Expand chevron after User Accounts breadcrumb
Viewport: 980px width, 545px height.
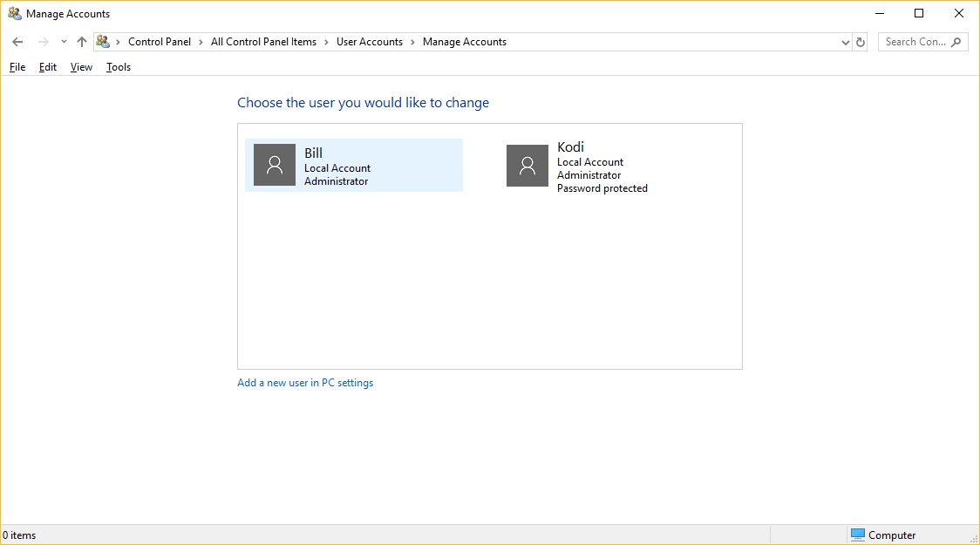point(412,42)
